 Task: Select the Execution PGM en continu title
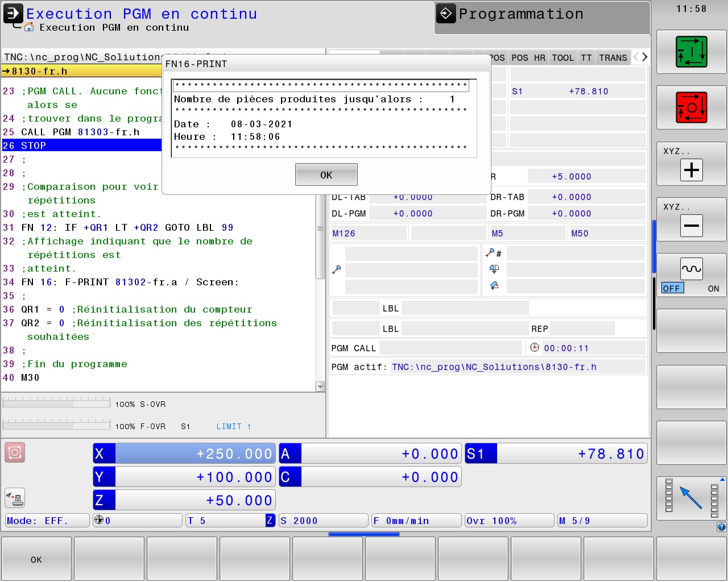[x=142, y=14]
